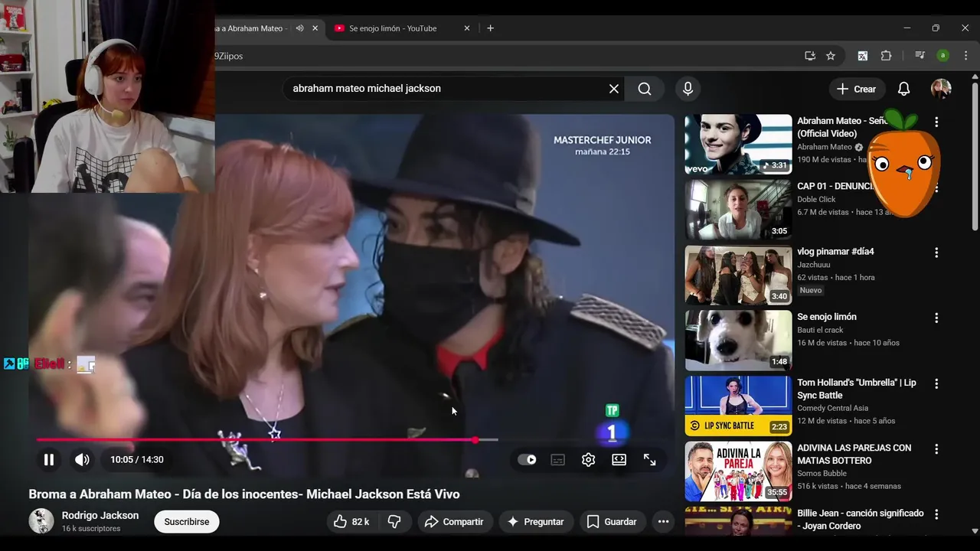
Task: Open Chrome extensions puzzle icon
Action: (x=886, y=56)
